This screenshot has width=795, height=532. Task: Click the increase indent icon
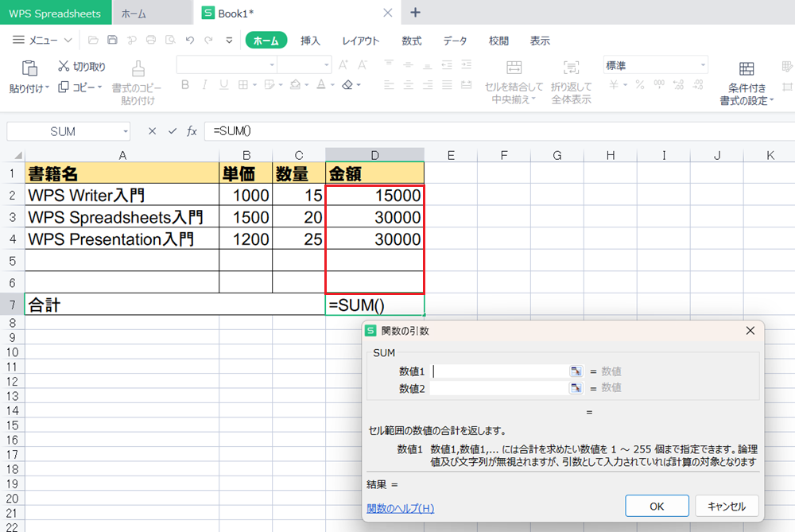point(467,65)
